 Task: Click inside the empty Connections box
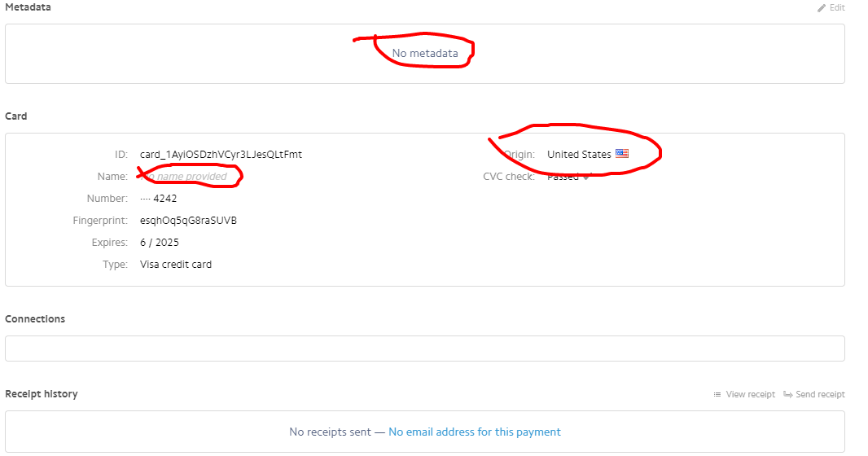(x=424, y=349)
